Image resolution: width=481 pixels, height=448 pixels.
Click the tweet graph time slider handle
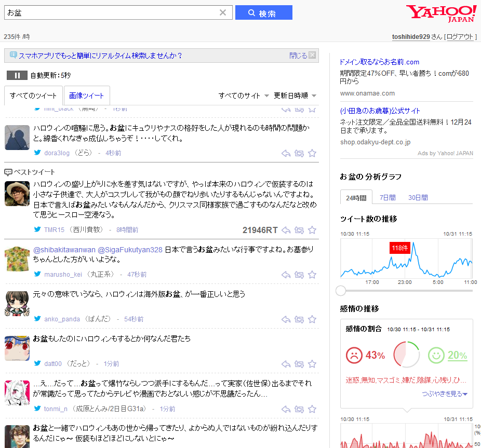point(341,291)
